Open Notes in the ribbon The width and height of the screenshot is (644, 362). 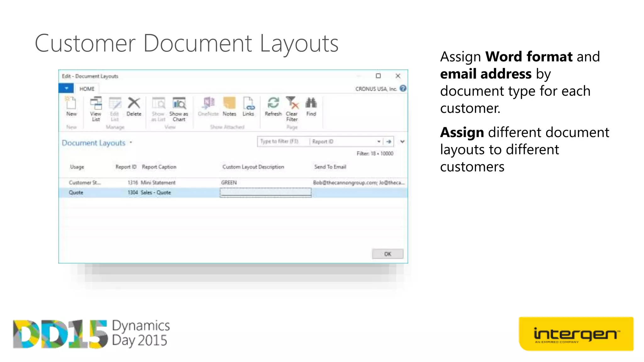(x=229, y=107)
